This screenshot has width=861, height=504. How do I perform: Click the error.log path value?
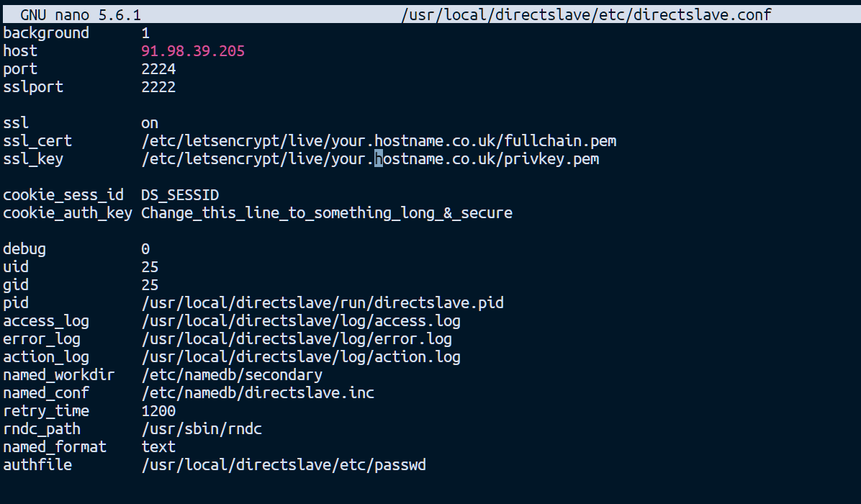[297, 339]
